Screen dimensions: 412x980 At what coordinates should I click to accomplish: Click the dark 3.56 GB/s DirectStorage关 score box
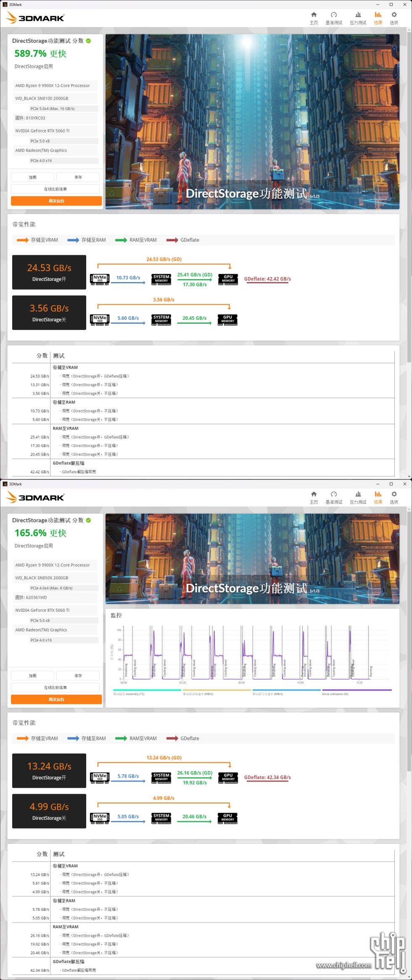point(49,313)
